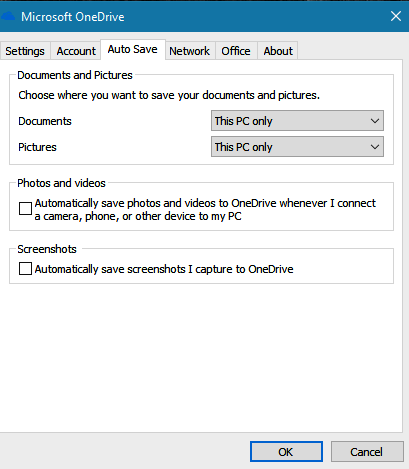Show the About tab

pos(278,51)
